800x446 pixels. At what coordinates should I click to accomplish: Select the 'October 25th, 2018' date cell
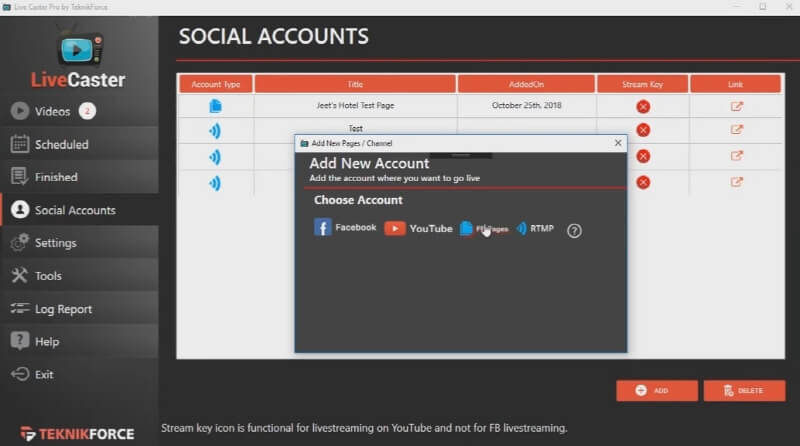click(x=527, y=105)
